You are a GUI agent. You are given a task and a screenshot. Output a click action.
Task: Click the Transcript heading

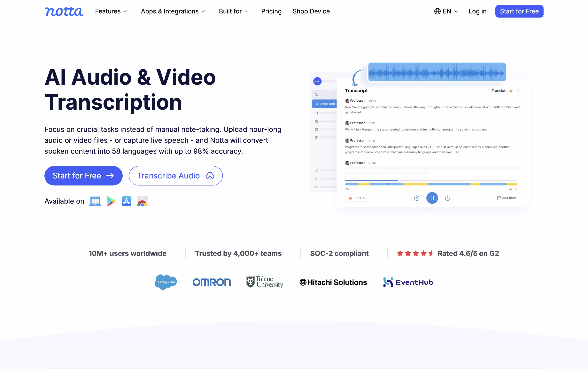tap(356, 90)
